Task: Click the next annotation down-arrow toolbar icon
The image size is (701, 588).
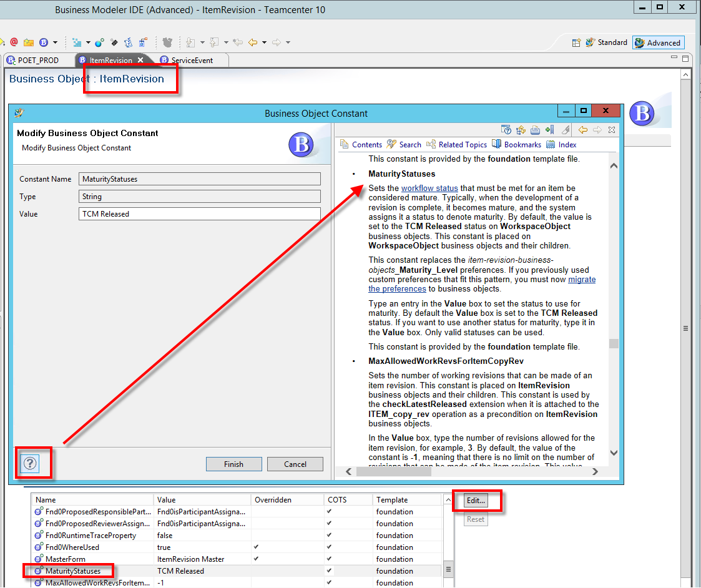Action: pyautogui.click(x=191, y=42)
